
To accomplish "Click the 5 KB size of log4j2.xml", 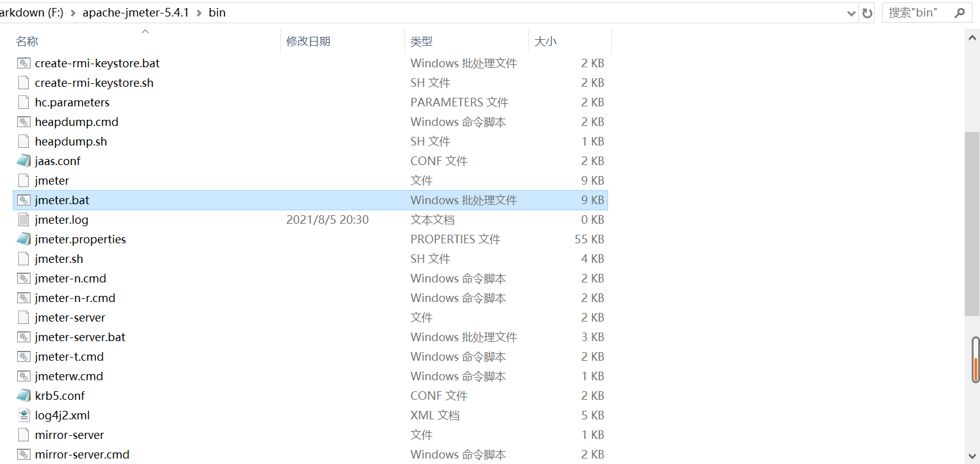I will pos(593,415).
